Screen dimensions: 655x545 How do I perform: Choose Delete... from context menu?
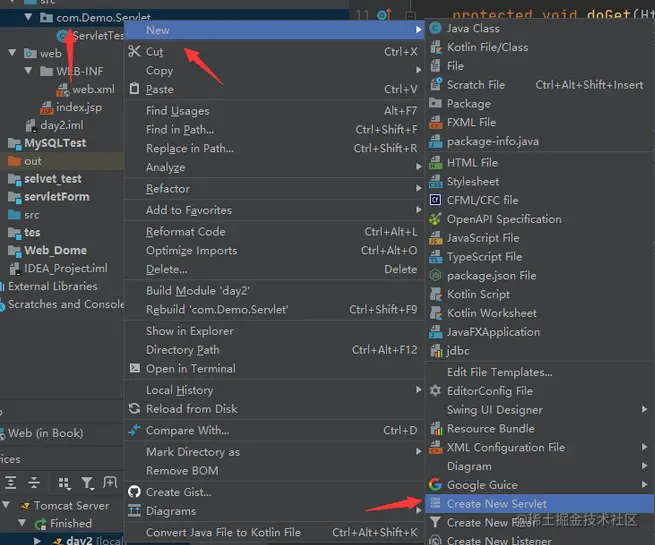[x=274, y=269]
